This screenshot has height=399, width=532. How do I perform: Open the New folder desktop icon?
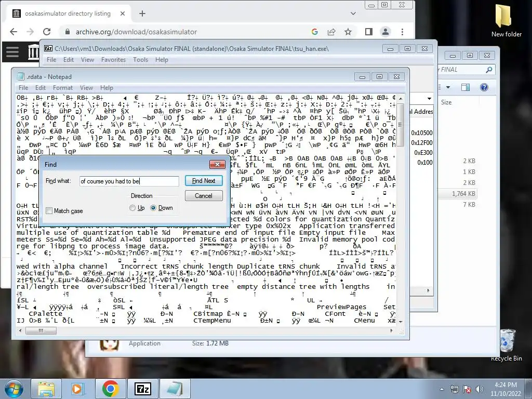(506, 21)
